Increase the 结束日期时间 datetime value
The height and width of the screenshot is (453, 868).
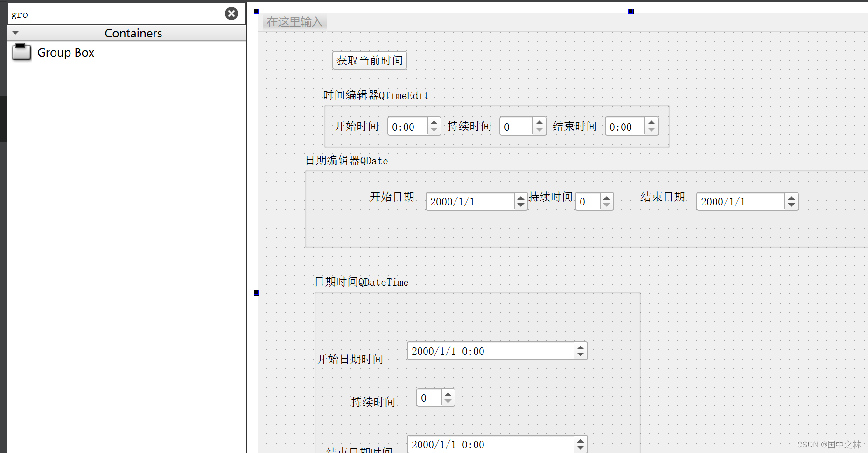[581, 440]
